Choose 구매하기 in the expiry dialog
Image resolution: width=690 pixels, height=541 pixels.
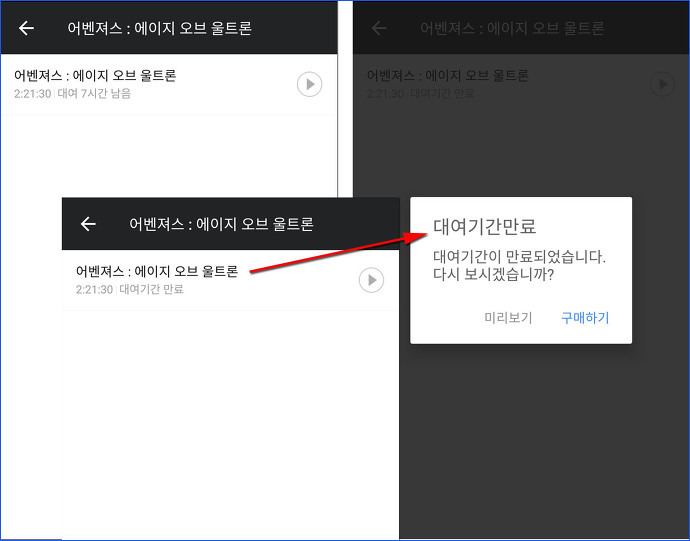(585, 317)
